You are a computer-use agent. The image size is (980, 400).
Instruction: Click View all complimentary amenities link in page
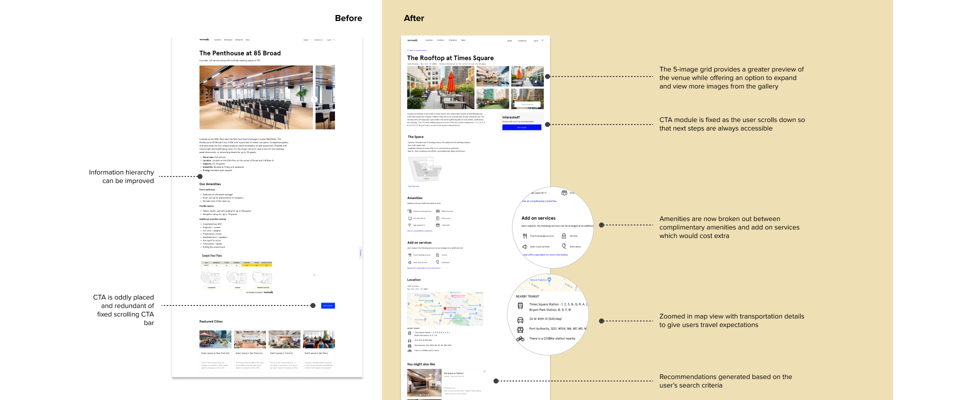(x=419, y=231)
